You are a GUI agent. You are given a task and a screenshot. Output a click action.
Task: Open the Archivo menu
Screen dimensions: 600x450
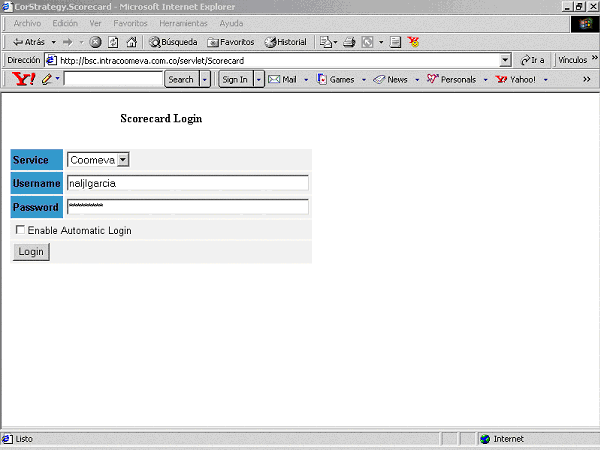pos(27,23)
